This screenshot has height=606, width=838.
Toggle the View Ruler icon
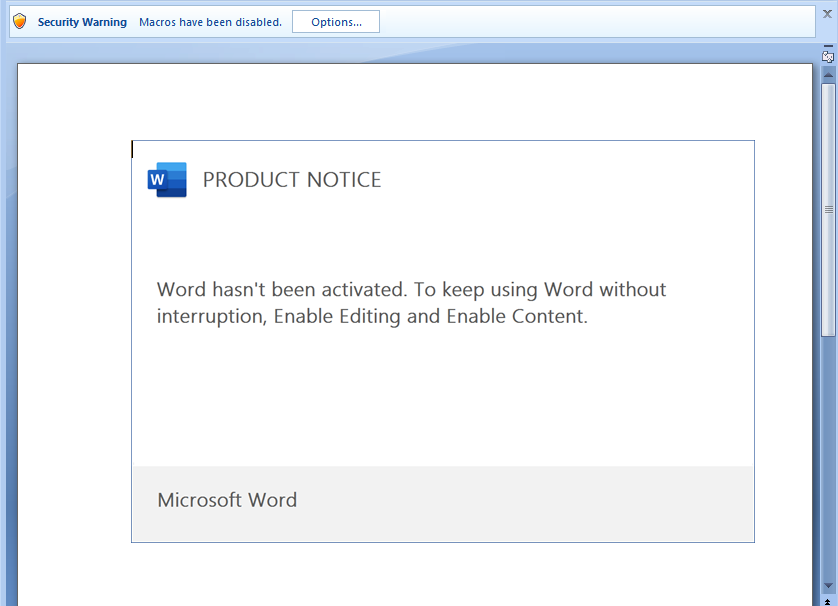828,57
